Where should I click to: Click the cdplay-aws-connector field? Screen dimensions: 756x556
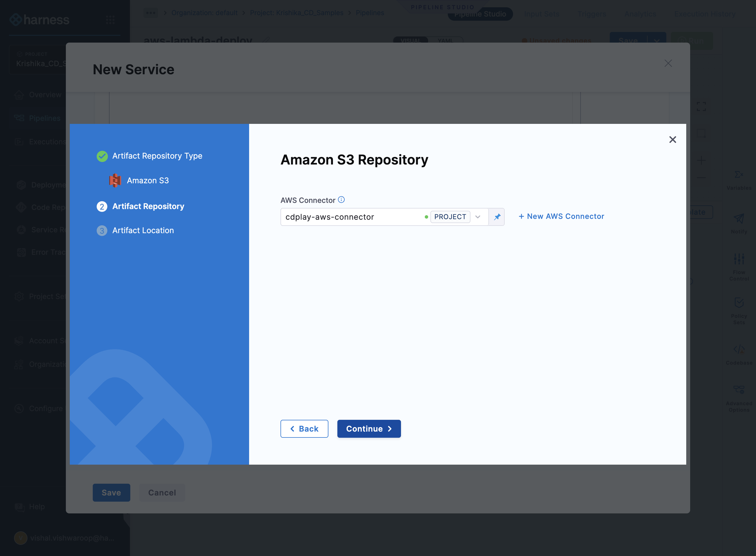[x=384, y=217]
